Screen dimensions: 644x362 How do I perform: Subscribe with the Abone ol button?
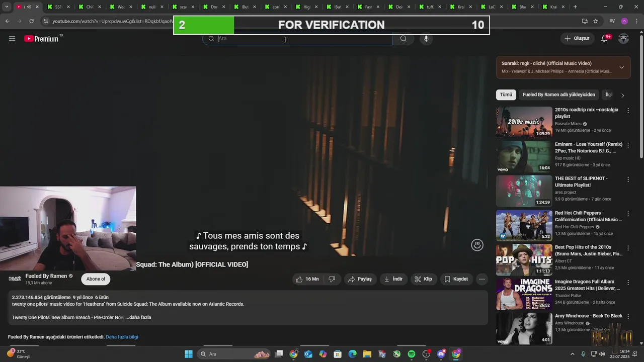(96, 279)
